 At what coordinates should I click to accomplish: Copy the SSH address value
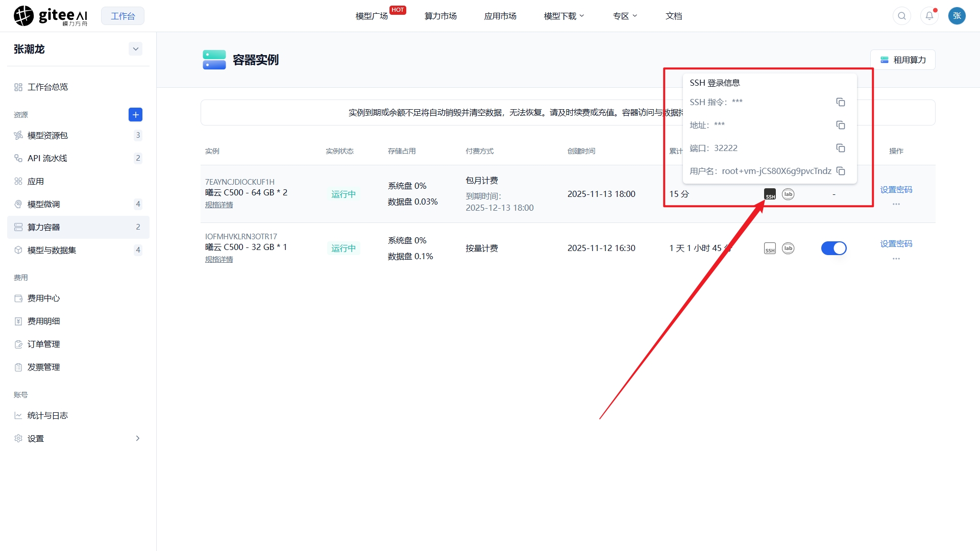(840, 125)
